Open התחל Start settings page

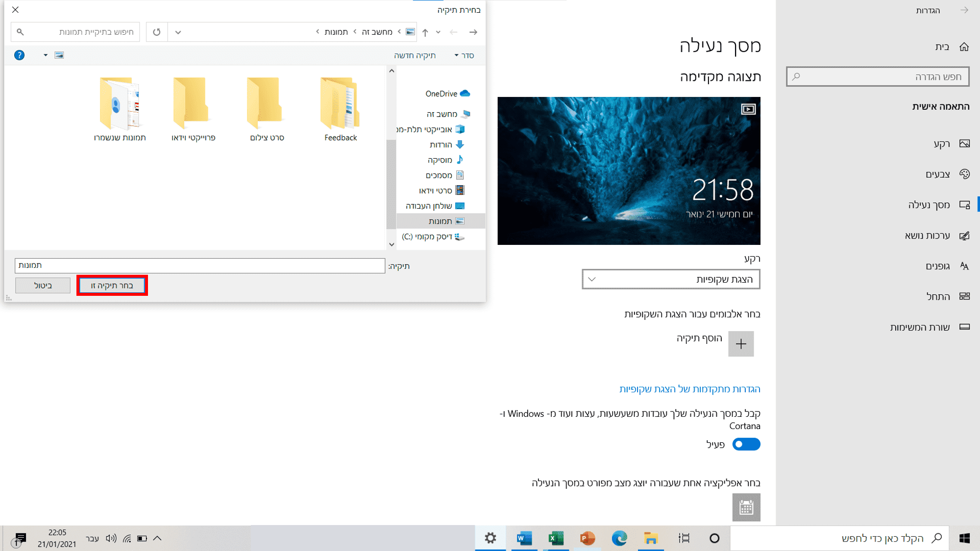(x=948, y=296)
